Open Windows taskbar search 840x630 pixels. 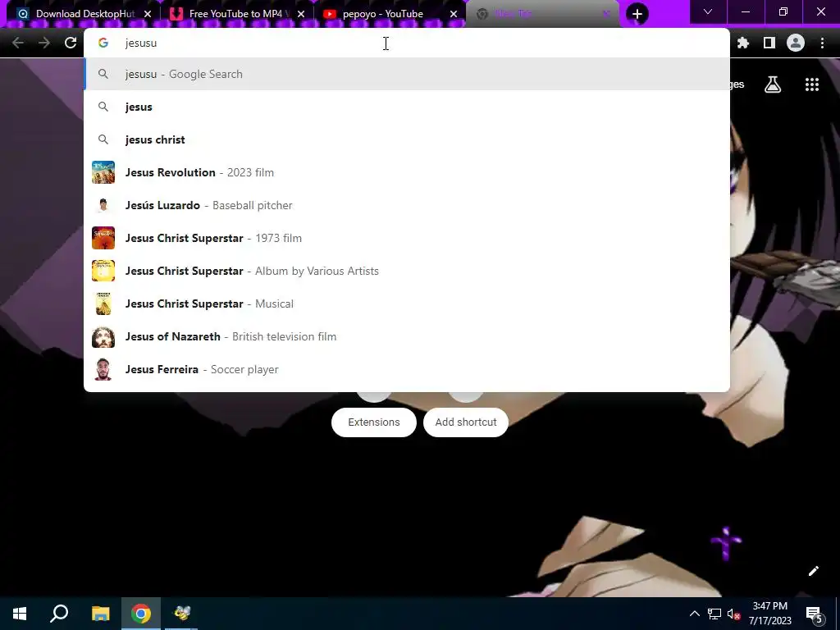tap(59, 614)
